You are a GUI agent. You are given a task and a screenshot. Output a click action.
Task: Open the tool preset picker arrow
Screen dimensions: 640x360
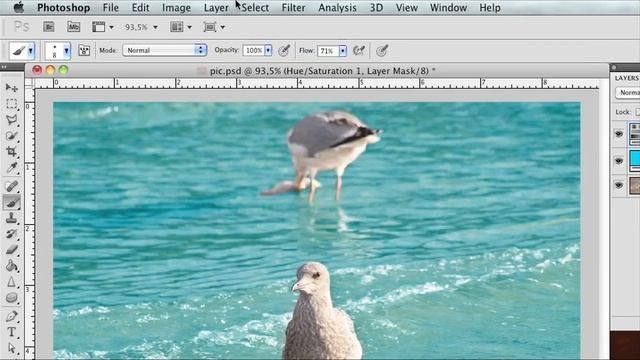coord(31,51)
